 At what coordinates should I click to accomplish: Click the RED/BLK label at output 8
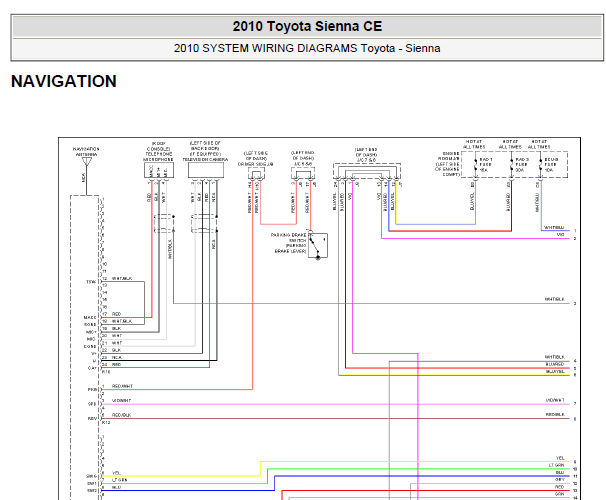[x=555, y=414]
